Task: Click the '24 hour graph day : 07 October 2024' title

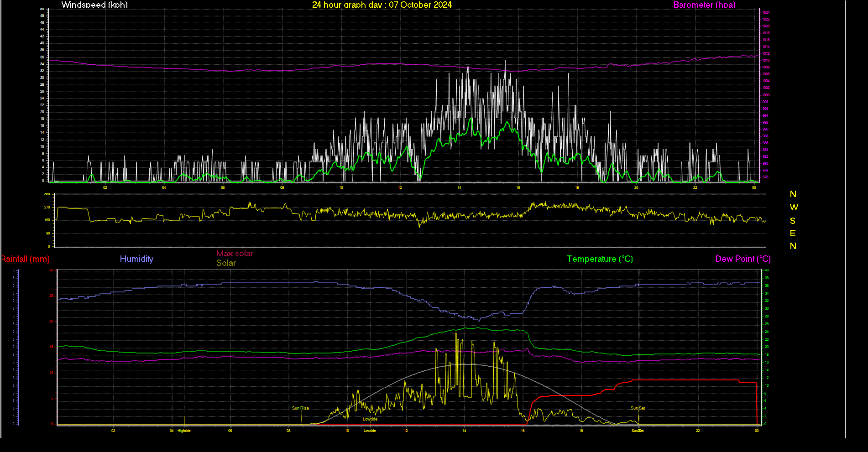Action: click(382, 5)
